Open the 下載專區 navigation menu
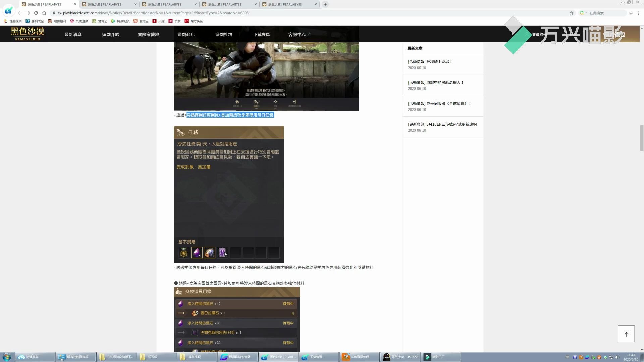 [x=262, y=34]
